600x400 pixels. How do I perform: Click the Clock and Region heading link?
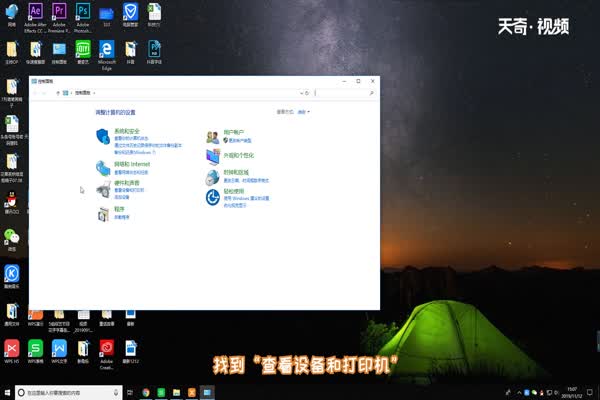click(236, 172)
